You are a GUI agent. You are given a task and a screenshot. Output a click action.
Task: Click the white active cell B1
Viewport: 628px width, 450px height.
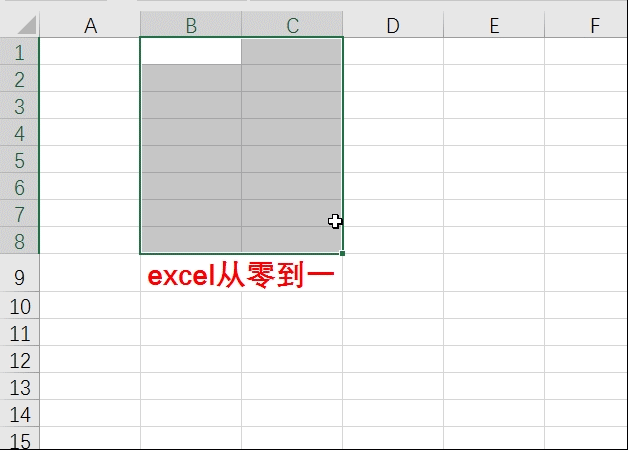click(191, 51)
